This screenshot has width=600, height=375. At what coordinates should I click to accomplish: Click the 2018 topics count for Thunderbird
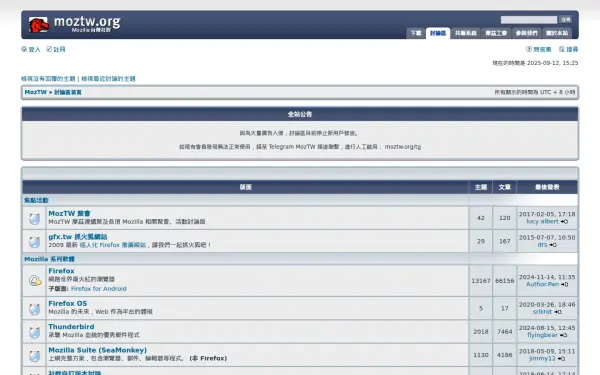[481, 332]
